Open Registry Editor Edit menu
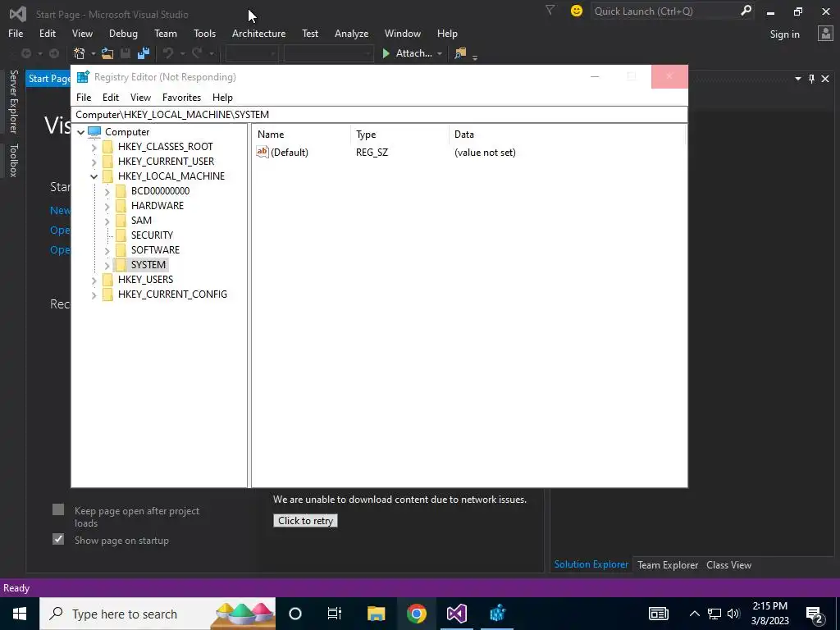Viewport: 840px width, 630px height. pyautogui.click(x=111, y=98)
